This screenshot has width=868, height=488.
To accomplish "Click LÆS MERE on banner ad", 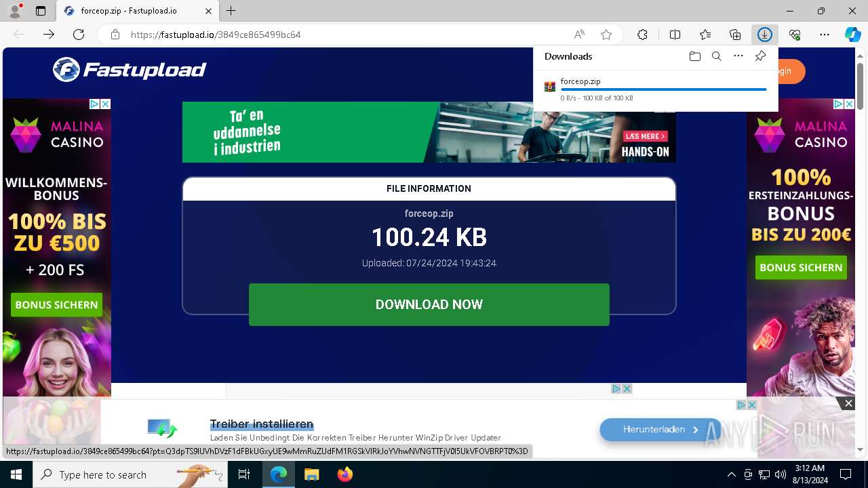I will click(645, 136).
